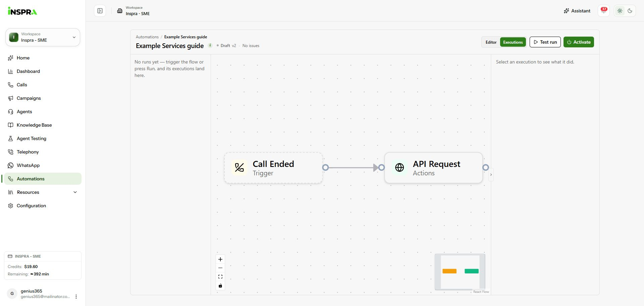Open Telephony page
The height and width of the screenshot is (306, 644).
pyautogui.click(x=43, y=152)
